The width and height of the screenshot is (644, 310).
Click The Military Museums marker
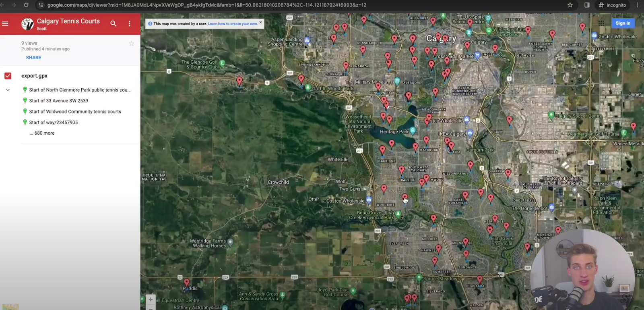pyautogui.click(x=397, y=81)
